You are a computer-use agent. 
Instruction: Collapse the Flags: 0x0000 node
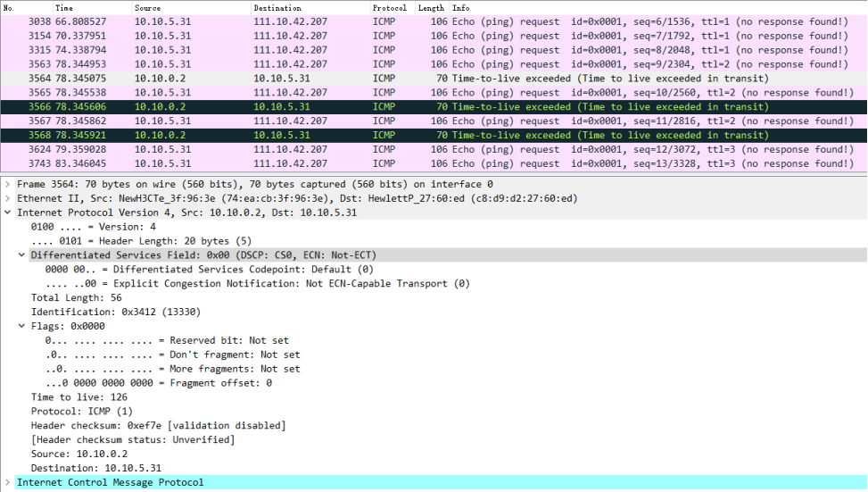21,326
